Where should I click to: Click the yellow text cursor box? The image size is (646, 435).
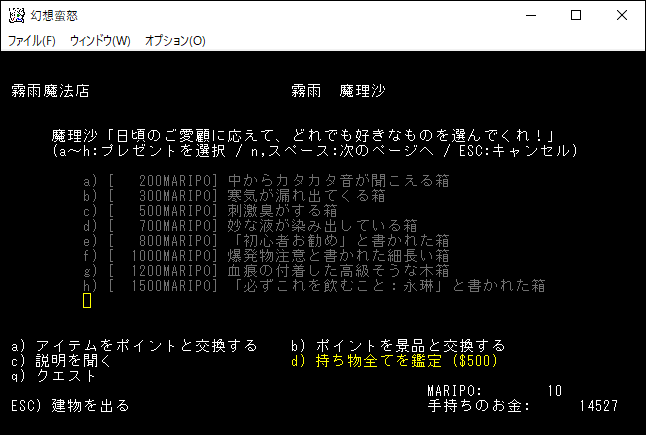87,301
